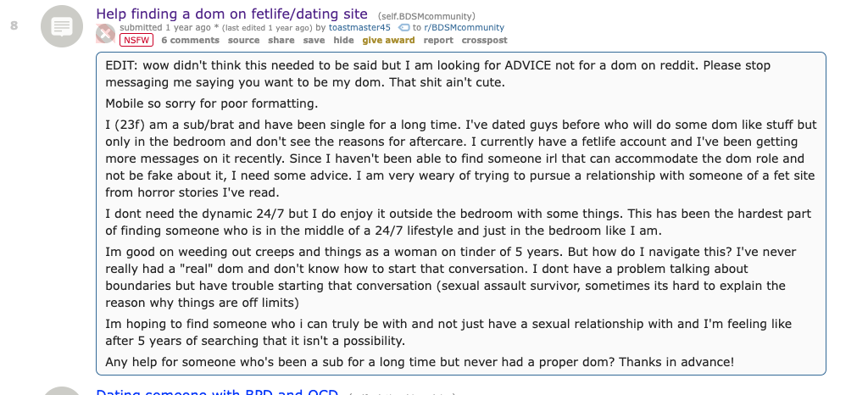
Task: Click the self-post thumbnail icon
Action: tap(63, 26)
